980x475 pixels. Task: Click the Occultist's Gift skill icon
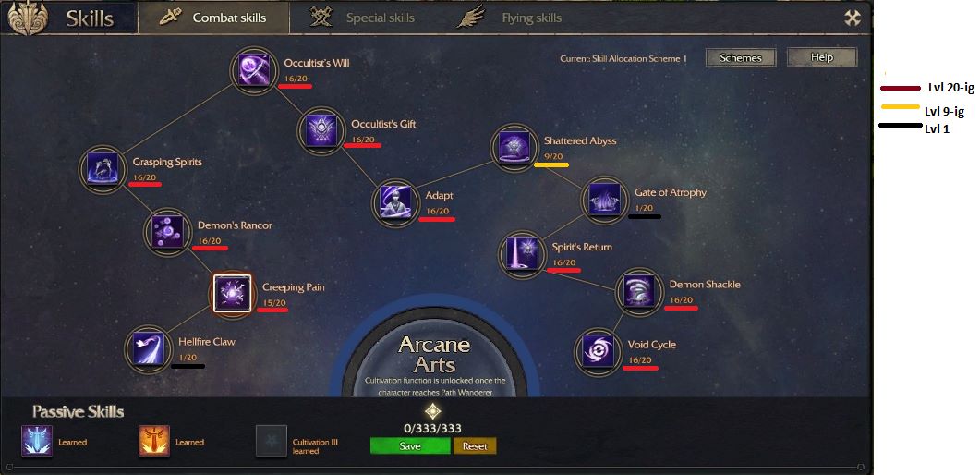(321, 130)
